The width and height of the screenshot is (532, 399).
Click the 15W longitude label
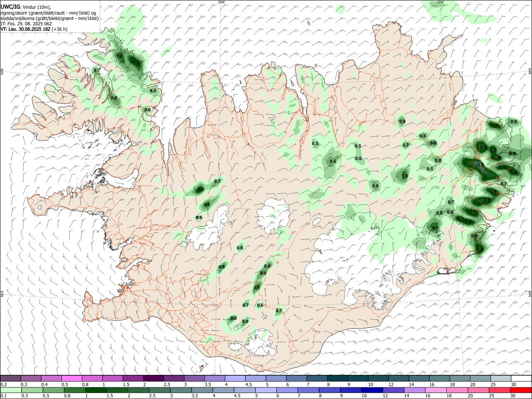click(441, 2)
